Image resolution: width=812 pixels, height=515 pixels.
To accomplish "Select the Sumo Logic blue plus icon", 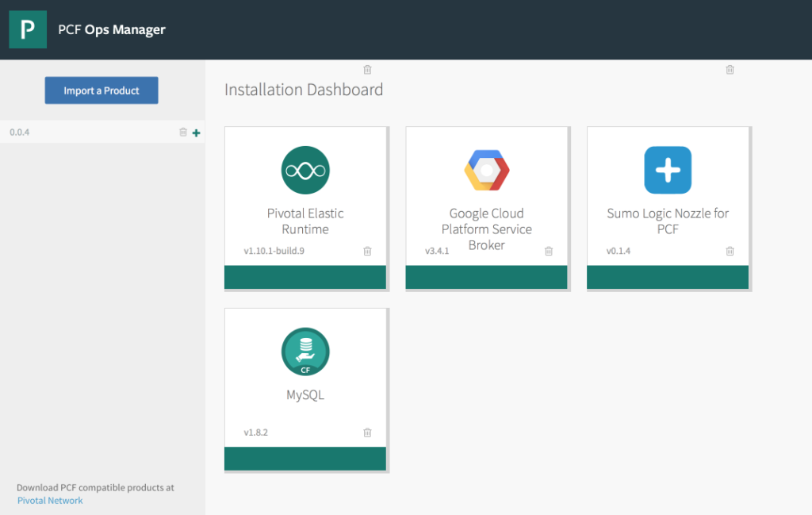I will [x=668, y=170].
